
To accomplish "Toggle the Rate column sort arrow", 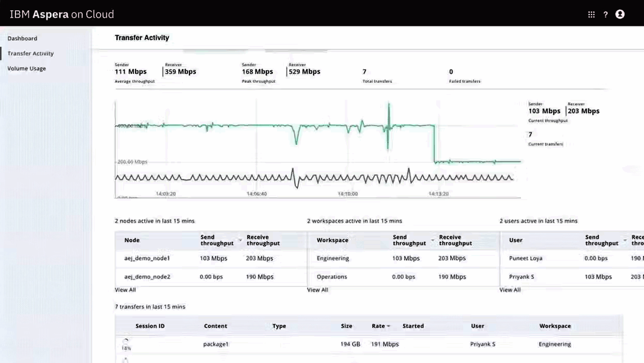I will tap(388, 326).
